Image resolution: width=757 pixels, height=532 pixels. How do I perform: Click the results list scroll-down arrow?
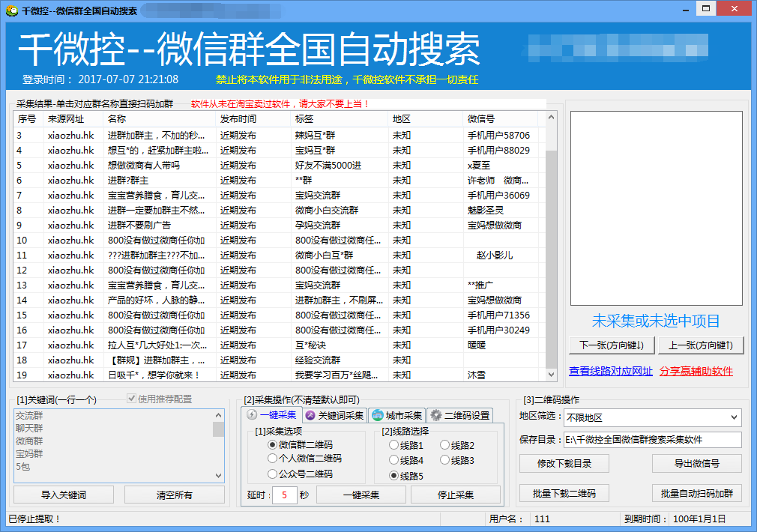[551, 374]
